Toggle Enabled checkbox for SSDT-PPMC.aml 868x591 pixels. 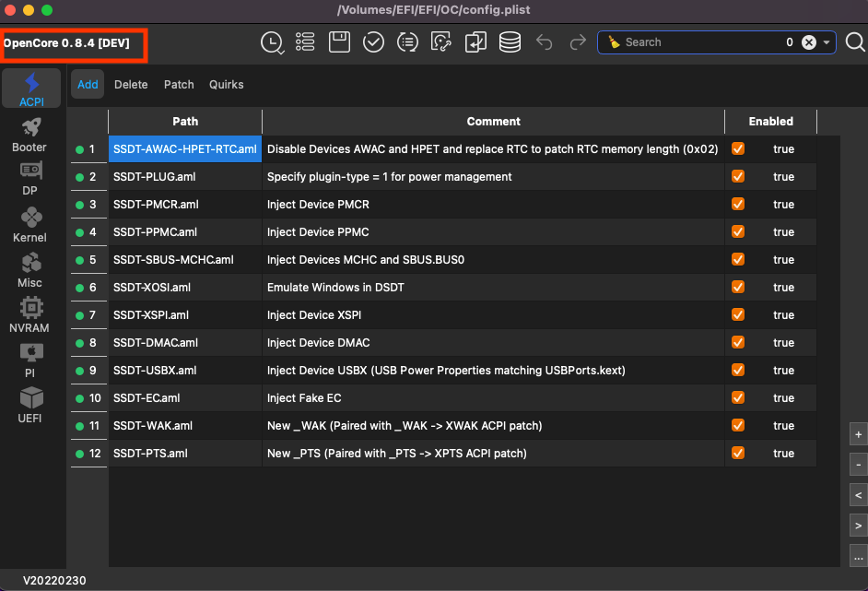[x=738, y=231]
